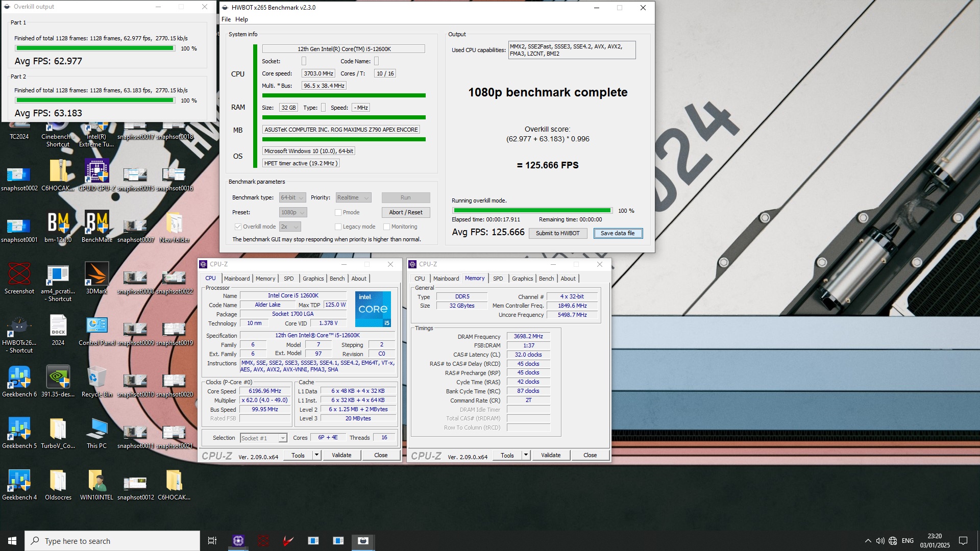
Task: Open the New folder on desktop
Action: (174, 227)
